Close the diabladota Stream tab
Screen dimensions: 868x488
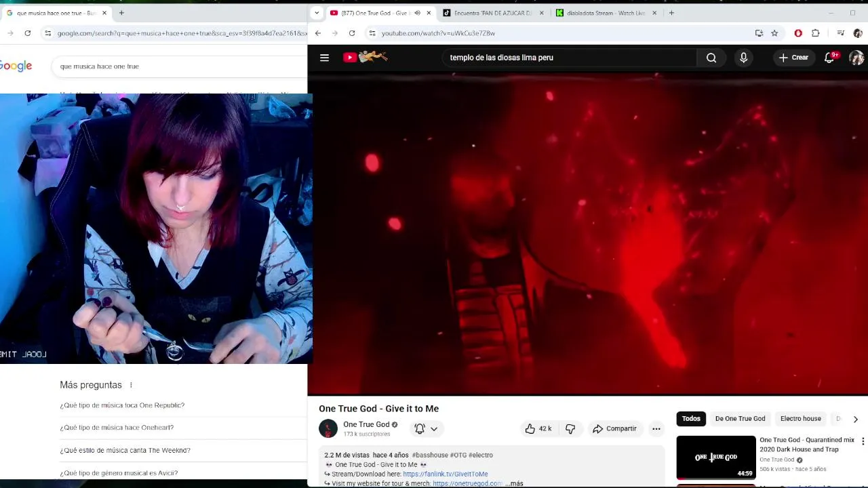654,13
